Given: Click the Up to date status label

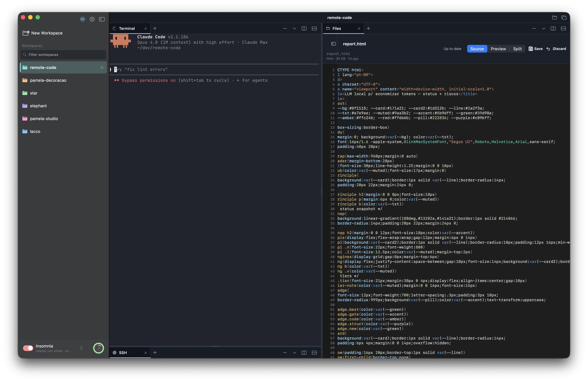Looking at the screenshot, I should point(452,49).
